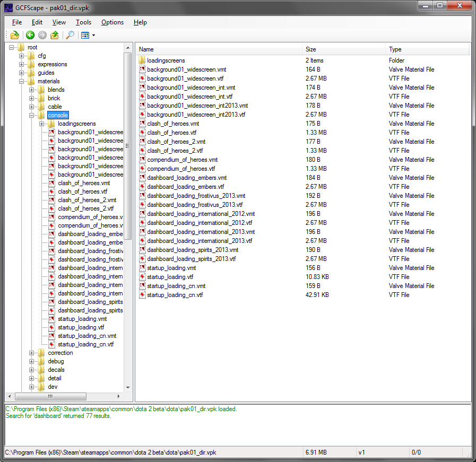This screenshot has width=476, height=462.
Task: Collapse the materials folder node
Action: click(x=21, y=81)
